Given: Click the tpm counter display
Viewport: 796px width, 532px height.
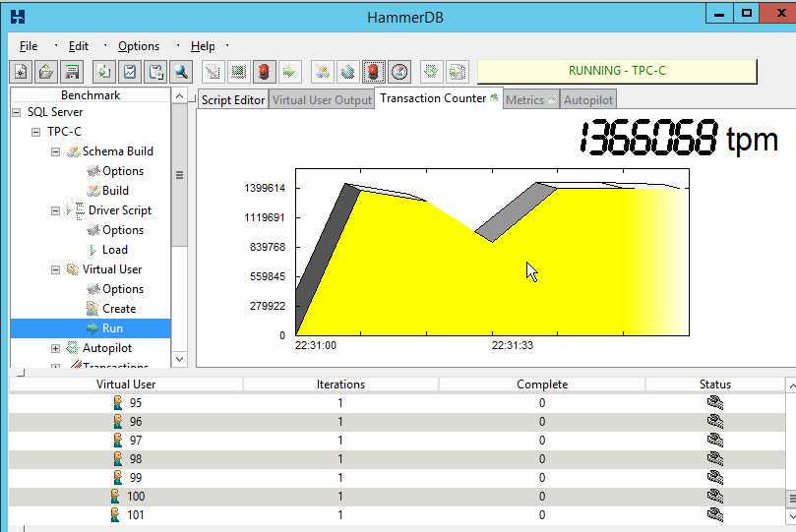Looking at the screenshot, I should 679,138.
